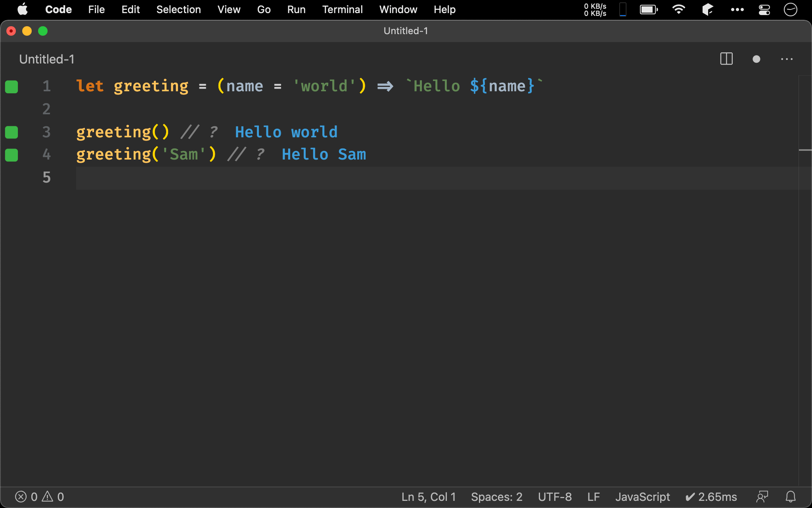Open the notifications bell in status bar
This screenshot has height=508, width=812.
pos(791,496)
